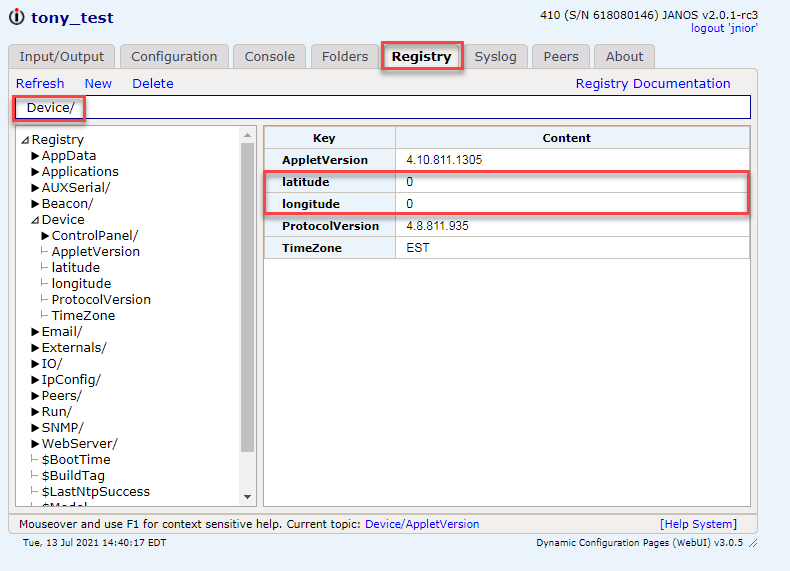The width and height of the screenshot is (790, 571).
Task: Expand the IpConfig/ node
Action: pos(35,380)
